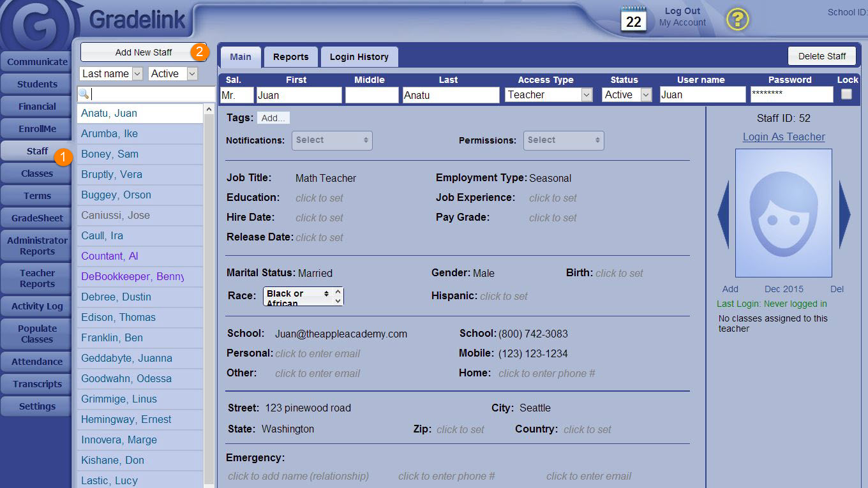Open Staff in the sidebar
This screenshot has height=488, width=868.
(36, 151)
